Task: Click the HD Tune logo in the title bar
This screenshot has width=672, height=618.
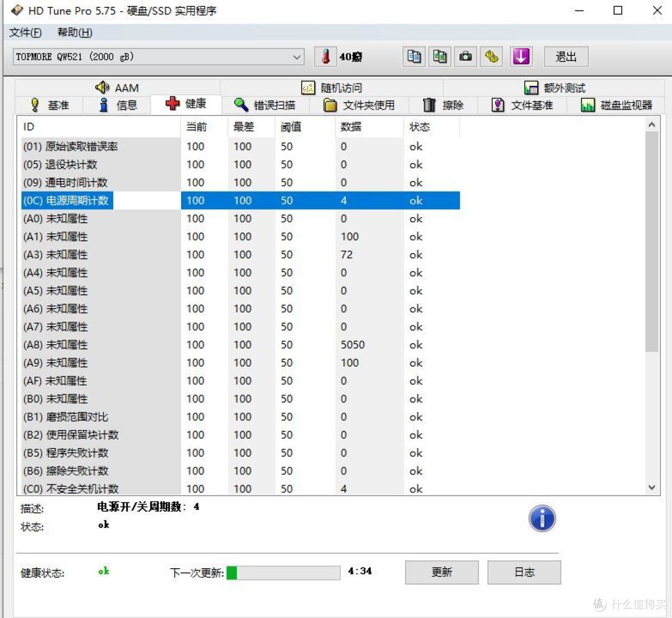Action: 16,10
